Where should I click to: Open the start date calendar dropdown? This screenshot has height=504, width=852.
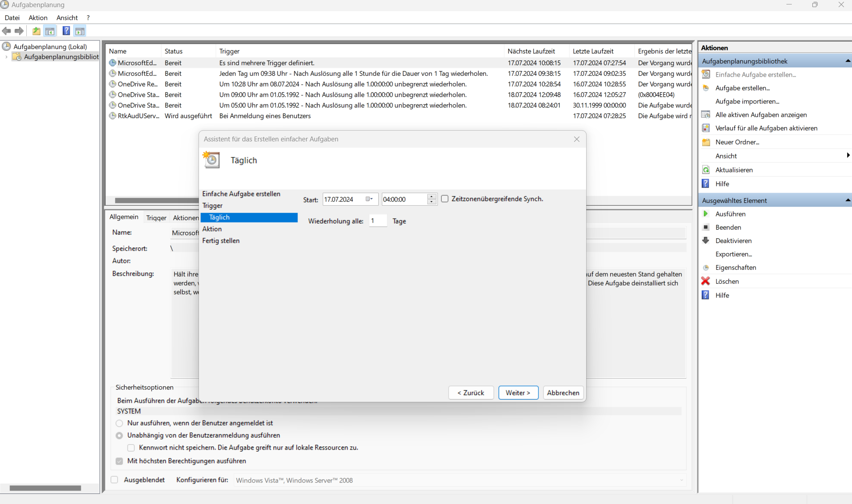(x=369, y=199)
